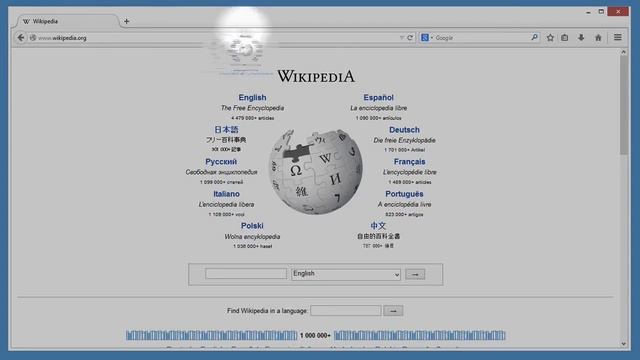Click the Wikipedia favicon in the tab
This screenshot has height=360, width=640.
[26, 21]
